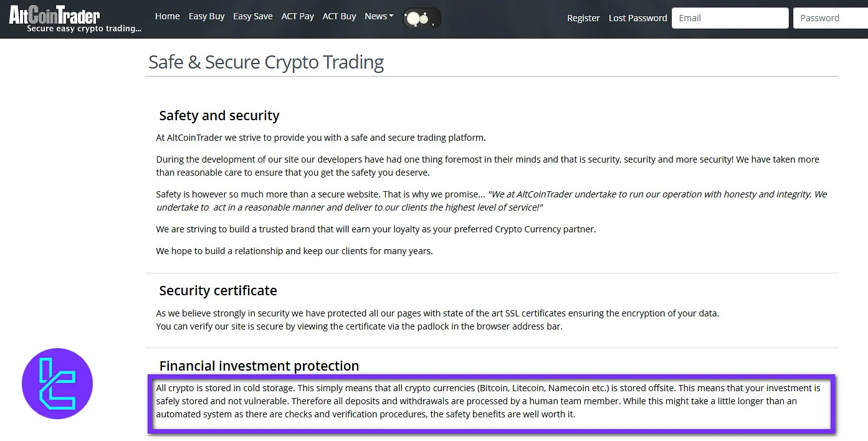Viewport: 868px width, 441px height.
Task: Click the highlighted cold storage paragraph
Action: pyautogui.click(x=489, y=401)
